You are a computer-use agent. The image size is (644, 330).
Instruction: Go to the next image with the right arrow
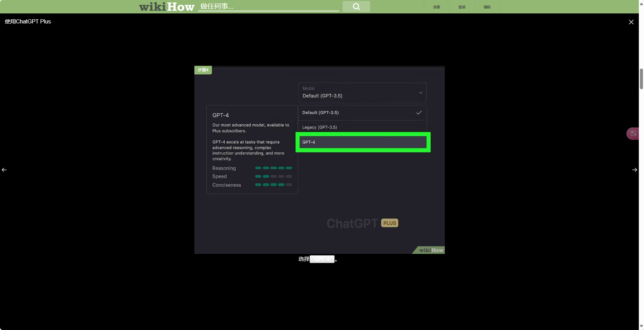(635, 170)
